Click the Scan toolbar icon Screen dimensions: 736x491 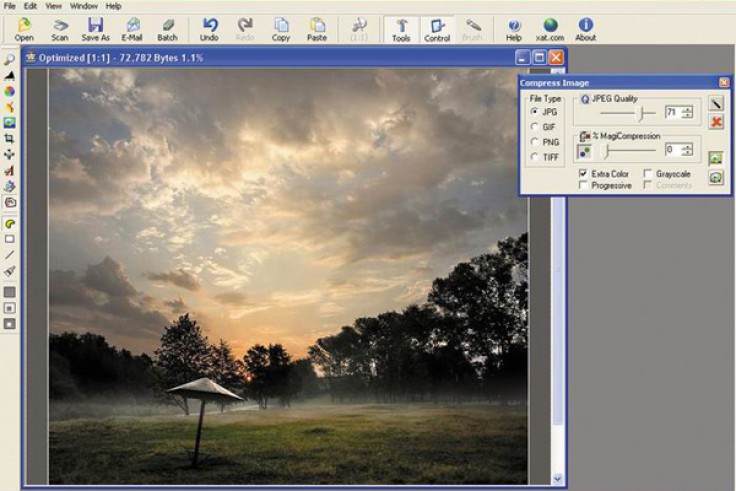coord(60,26)
